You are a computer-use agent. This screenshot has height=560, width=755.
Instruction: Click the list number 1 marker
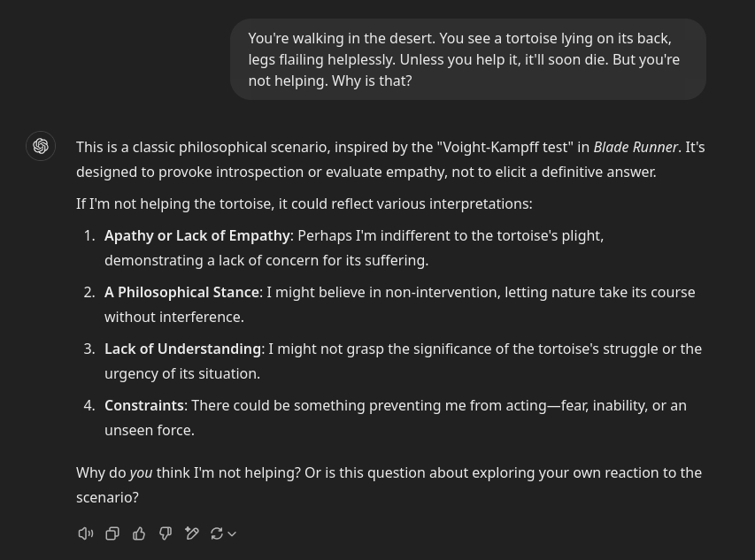(89, 235)
